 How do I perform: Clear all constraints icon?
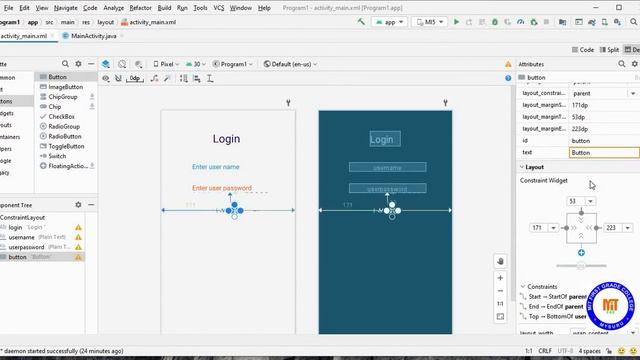point(154,78)
